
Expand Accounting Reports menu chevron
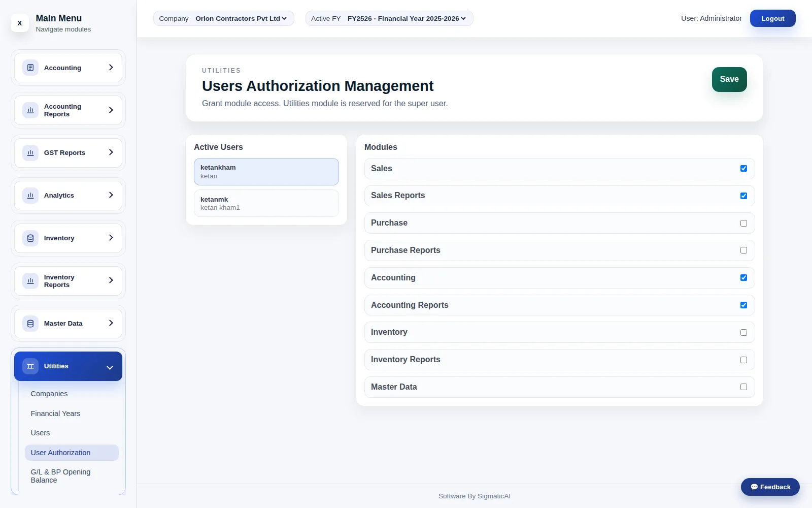point(111,110)
